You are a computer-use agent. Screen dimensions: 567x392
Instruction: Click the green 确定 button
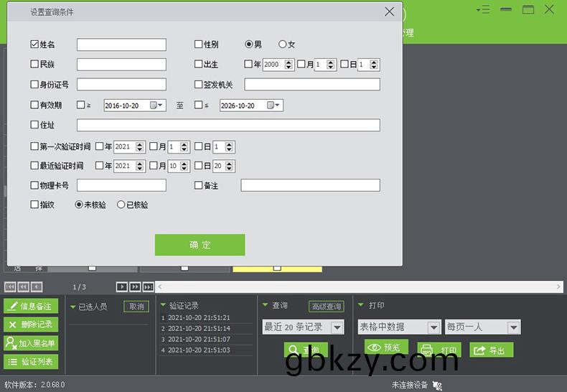200,245
